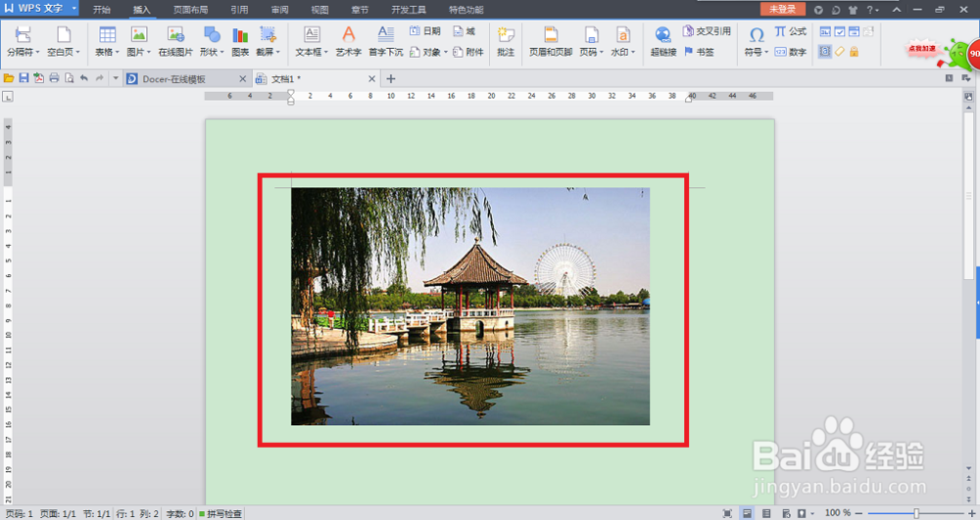
Task: Save the document with the floppy icon
Action: pyautogui.click(x=24, y=78)
